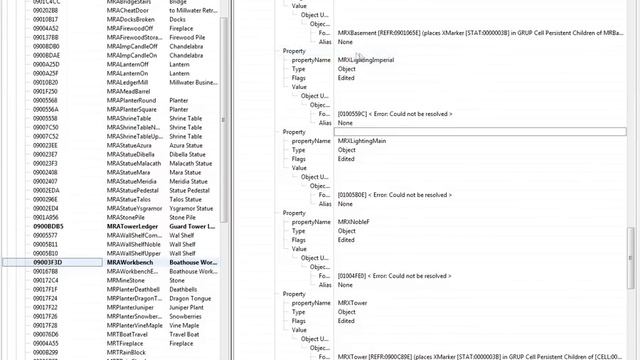Click the unresolved [0100559C] error value
640x360 pixels.
(x=395, y=113)
